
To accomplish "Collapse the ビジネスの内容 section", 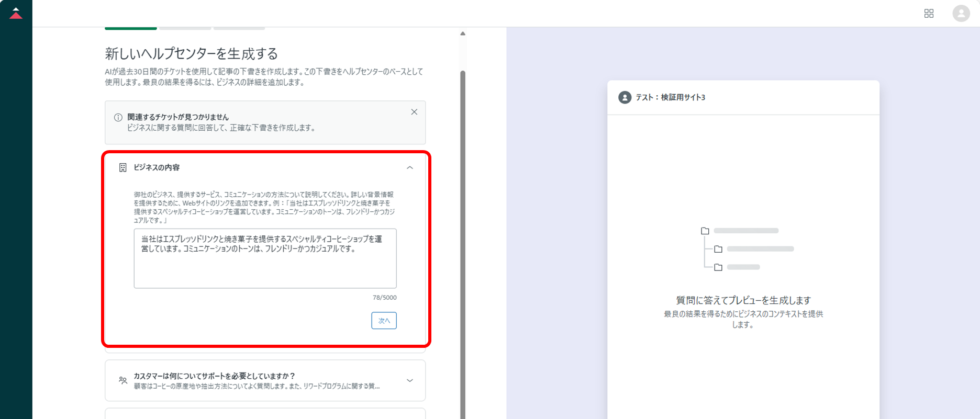I will coord(410,167).
